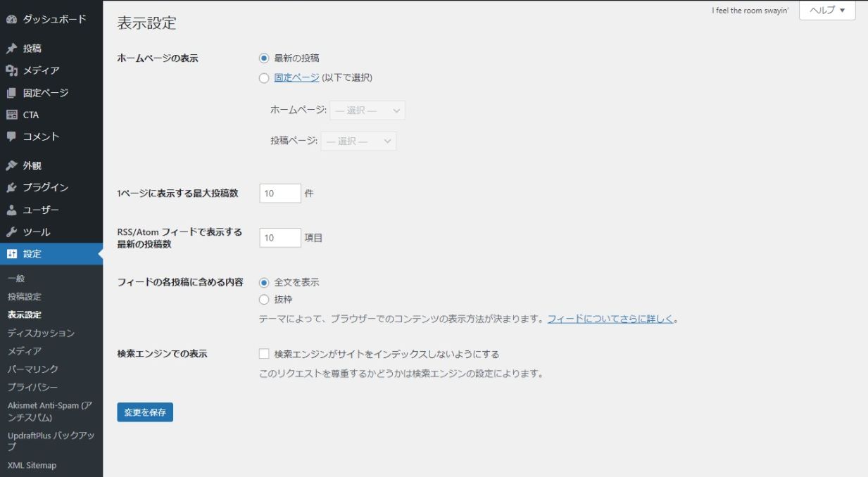Click the 変更を保存 button
Screen dimensions: 868x477
click(x=145, y=412)
